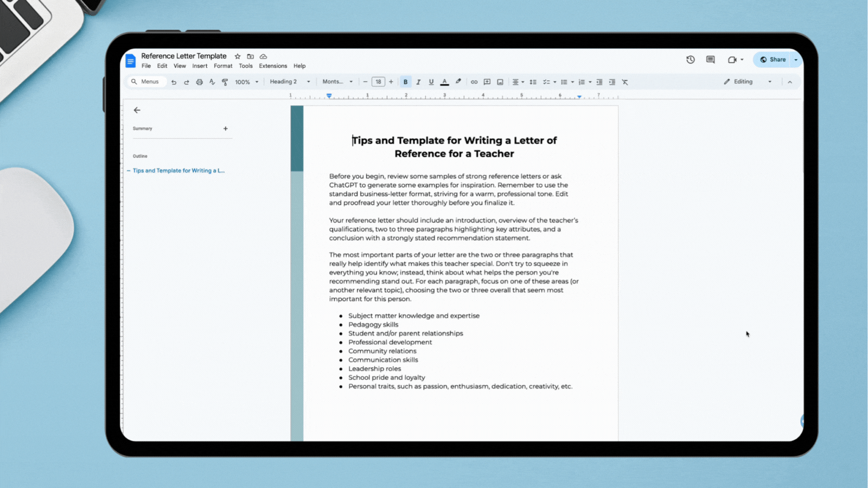
Task: Click the checklist icon
Action: click(x=546, y=82)
